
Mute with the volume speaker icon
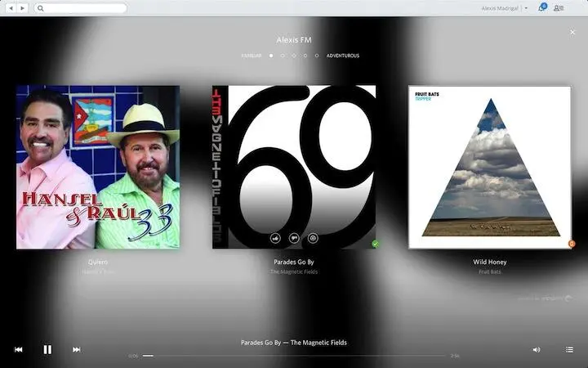click(537, 350)
